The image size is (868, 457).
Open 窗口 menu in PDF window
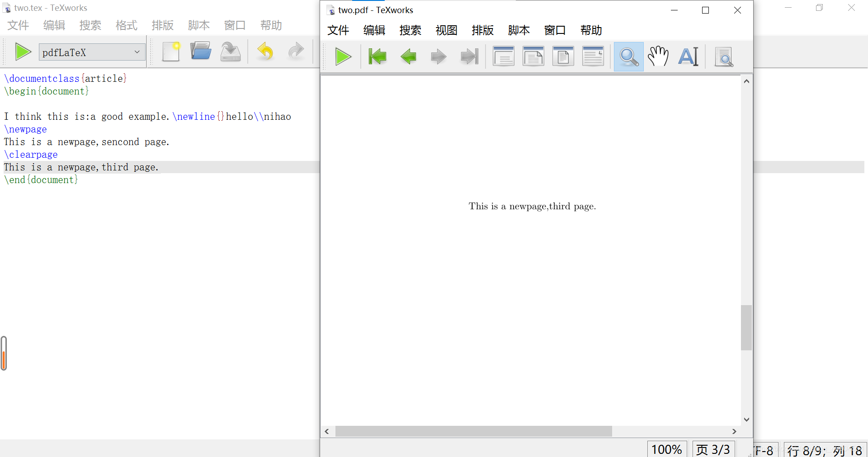pyautogui.click(x=555, y=30)
